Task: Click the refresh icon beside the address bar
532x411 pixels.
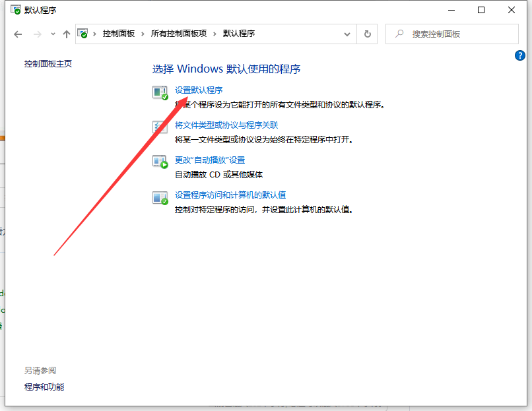Action: coord(367,34)
